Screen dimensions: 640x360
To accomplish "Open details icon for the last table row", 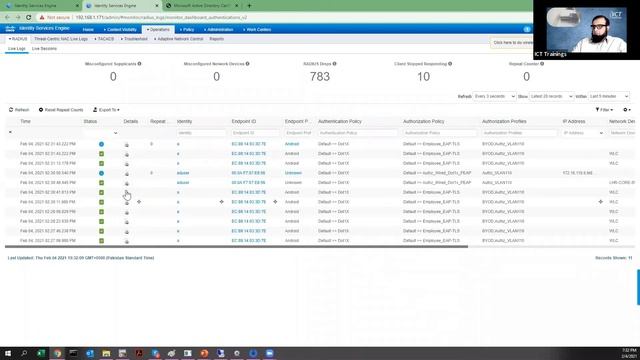I will (127, 241).
